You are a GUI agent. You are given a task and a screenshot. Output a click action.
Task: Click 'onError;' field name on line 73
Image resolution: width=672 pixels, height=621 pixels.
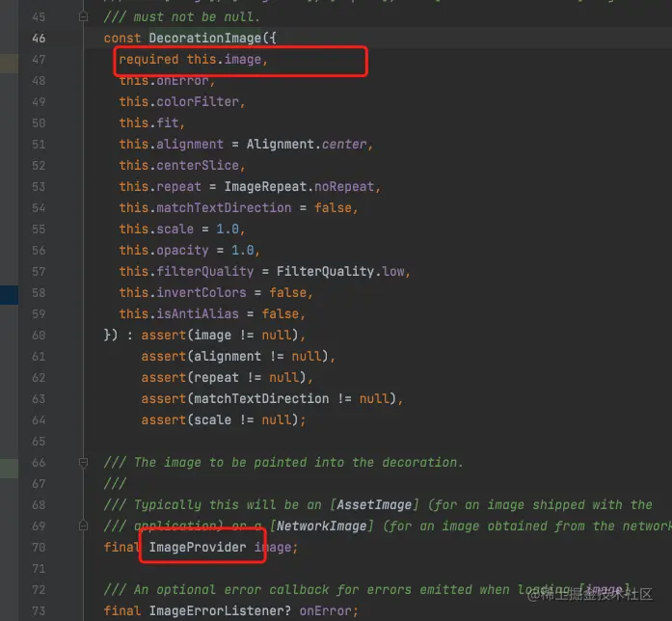click(x=329, y=611)
